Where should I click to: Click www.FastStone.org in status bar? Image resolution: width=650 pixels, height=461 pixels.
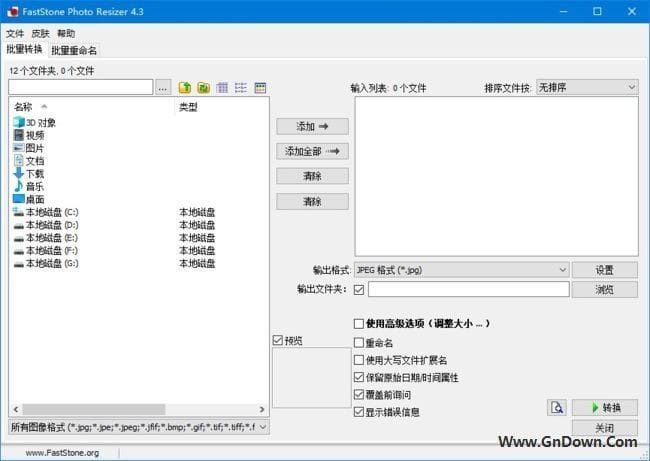pos(63,453)
